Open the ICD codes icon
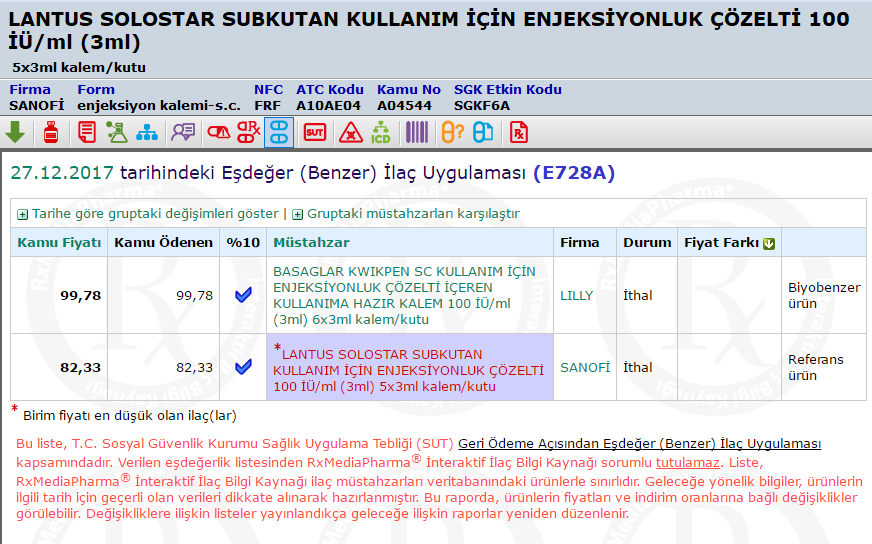 coord(381,132)
